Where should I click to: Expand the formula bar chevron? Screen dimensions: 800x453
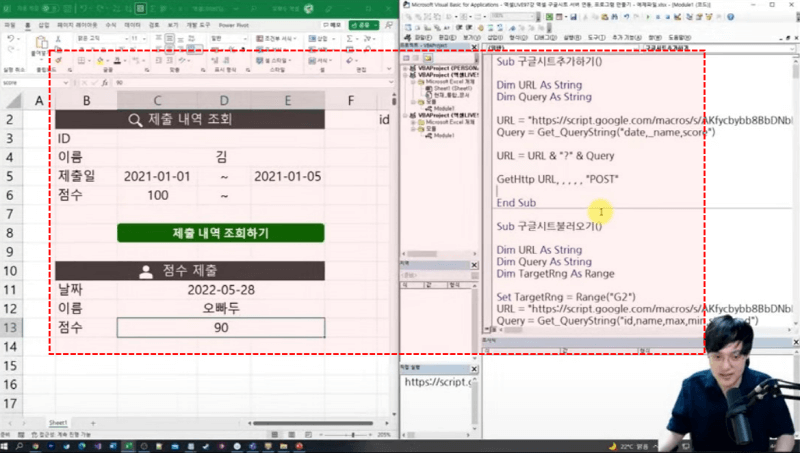tap(391, 82)
